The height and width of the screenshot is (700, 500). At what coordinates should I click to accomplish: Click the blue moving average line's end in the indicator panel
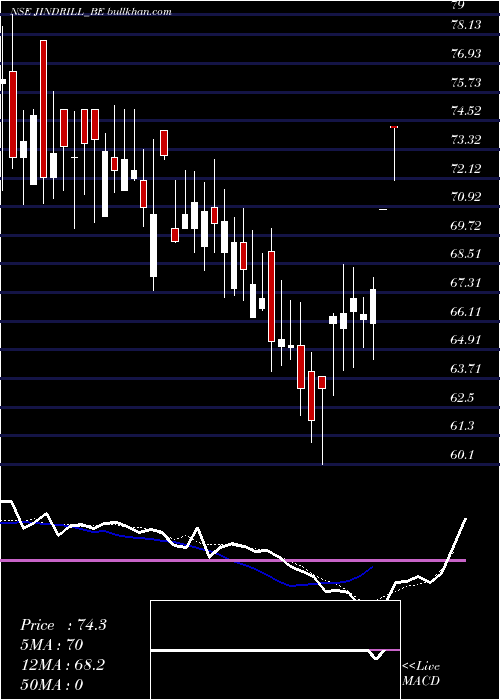tap(372, 567)
